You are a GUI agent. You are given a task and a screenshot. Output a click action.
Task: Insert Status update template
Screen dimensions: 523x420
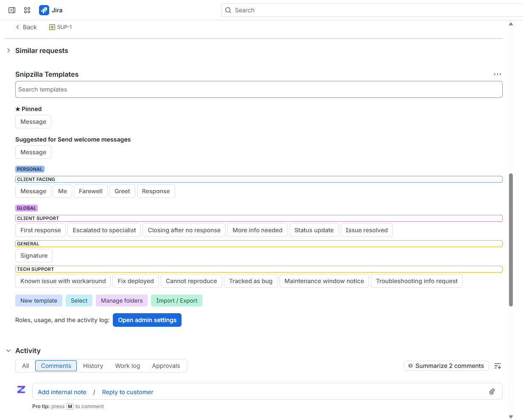(x=314, y=230)
